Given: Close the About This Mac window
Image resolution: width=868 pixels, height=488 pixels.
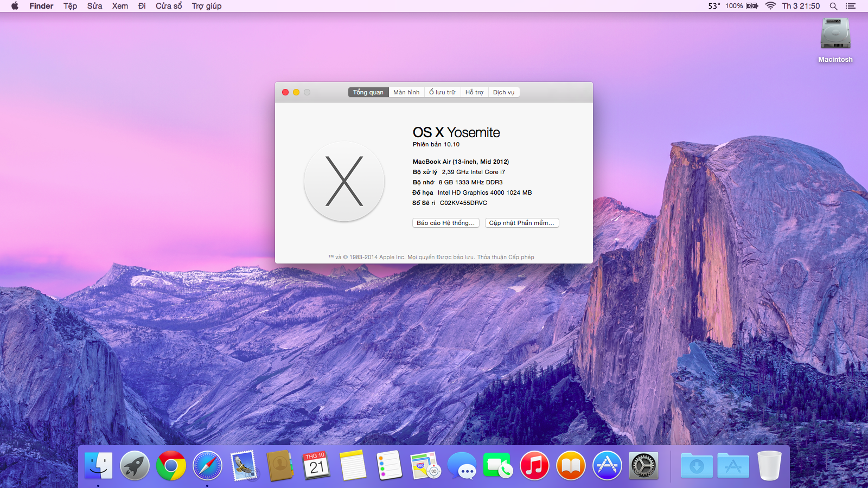Looking at the screenshot, I should (x=285, y=92).
